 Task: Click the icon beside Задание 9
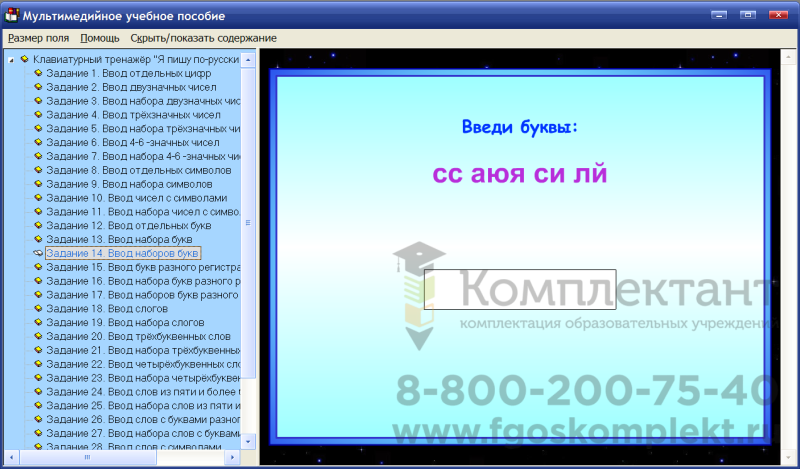tap(38, 183)
